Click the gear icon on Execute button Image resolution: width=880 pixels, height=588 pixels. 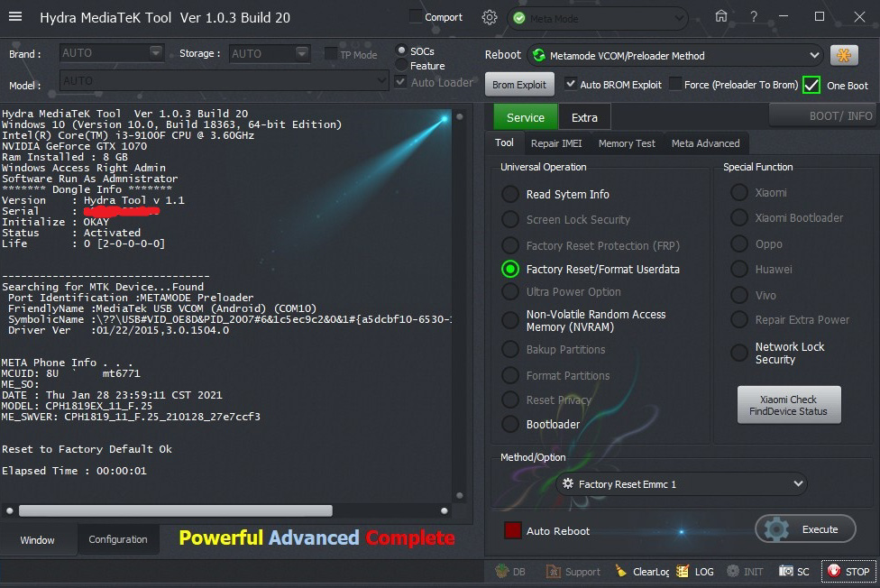[776, 529]
